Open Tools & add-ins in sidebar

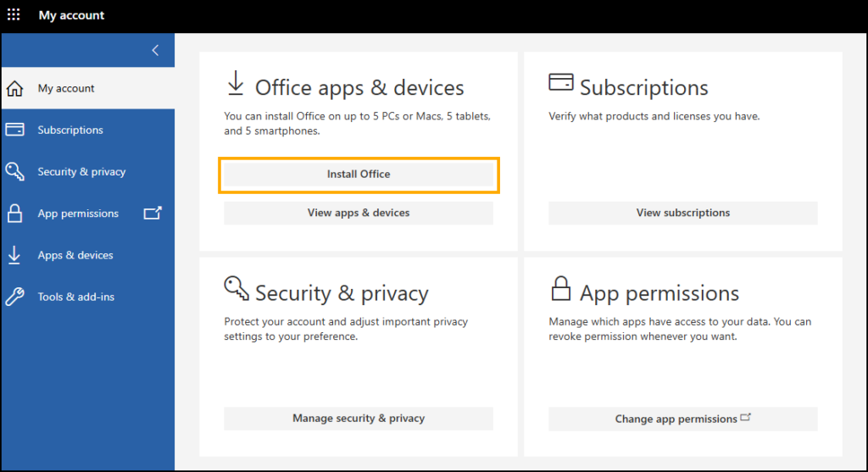(x=88, y=297)
